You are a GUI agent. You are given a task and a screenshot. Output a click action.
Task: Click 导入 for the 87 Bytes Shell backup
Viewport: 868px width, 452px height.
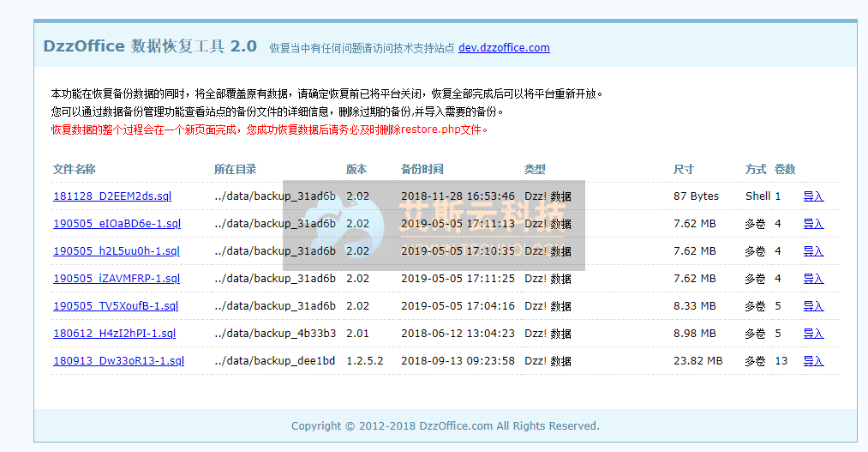click(x=812, y=196)
